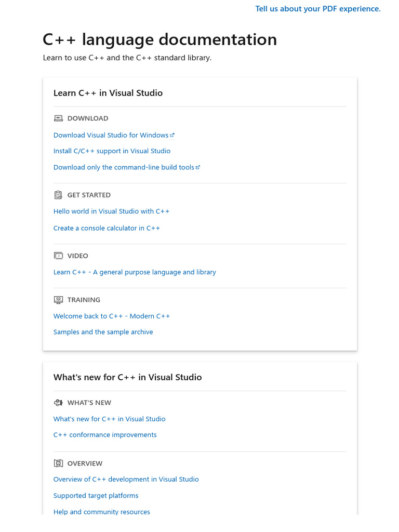Click the Get Started section icon
The height and width of the screenshot is (532, 399).
58,195
